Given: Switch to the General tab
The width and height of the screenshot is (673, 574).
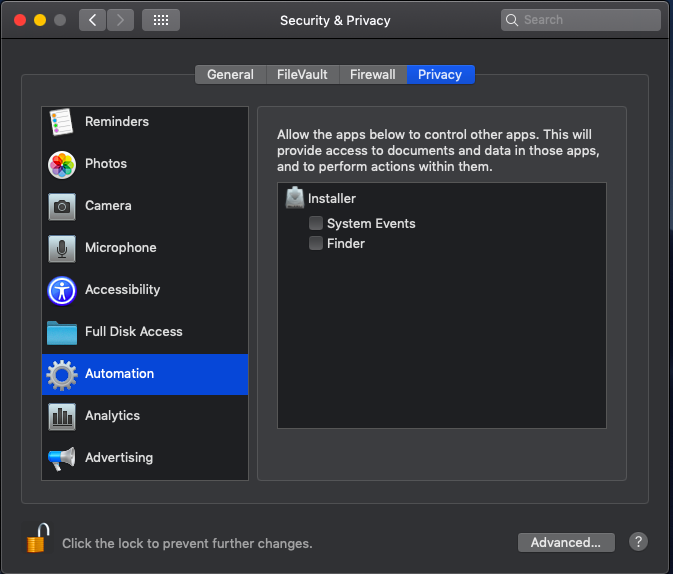Looking at the screenshot, I should [x=230, y=75].
